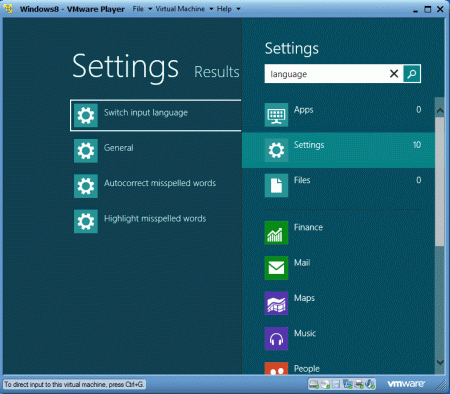Image resolution: width=450 pixels, height=394 pixels.
Task: Click the printer status icon
Action: click(x=359, y=384)
